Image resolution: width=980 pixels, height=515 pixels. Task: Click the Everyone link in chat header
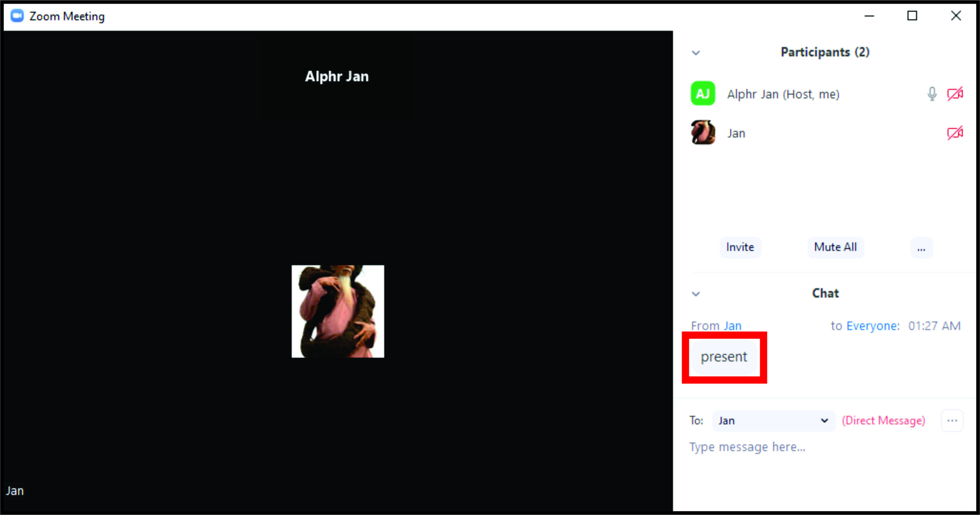point(872,326)
